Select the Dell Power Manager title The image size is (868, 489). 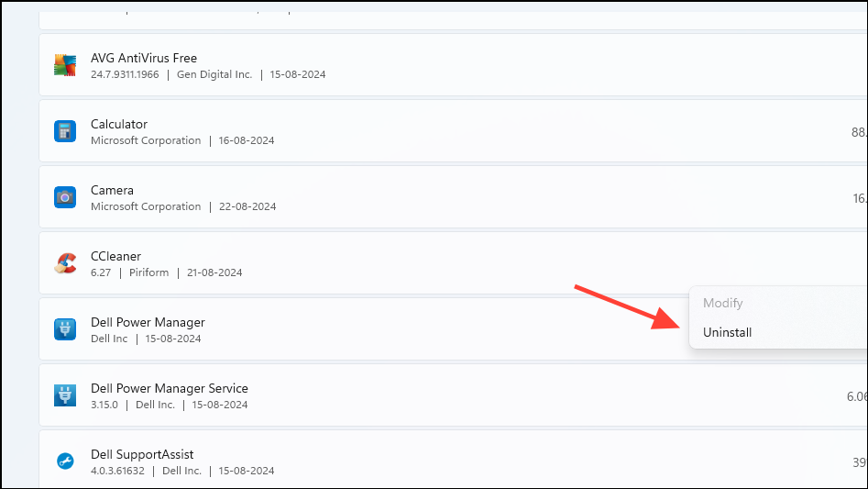148,322
